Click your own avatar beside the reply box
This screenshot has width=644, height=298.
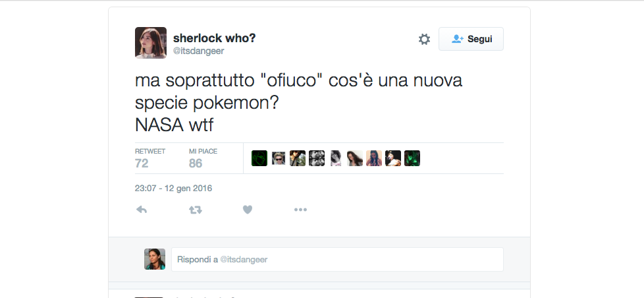click(x=155, y=259)
